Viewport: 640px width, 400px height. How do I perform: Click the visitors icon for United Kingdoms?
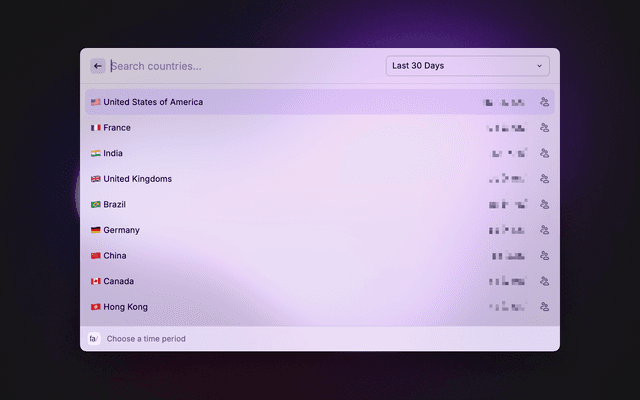click(544, 179)
